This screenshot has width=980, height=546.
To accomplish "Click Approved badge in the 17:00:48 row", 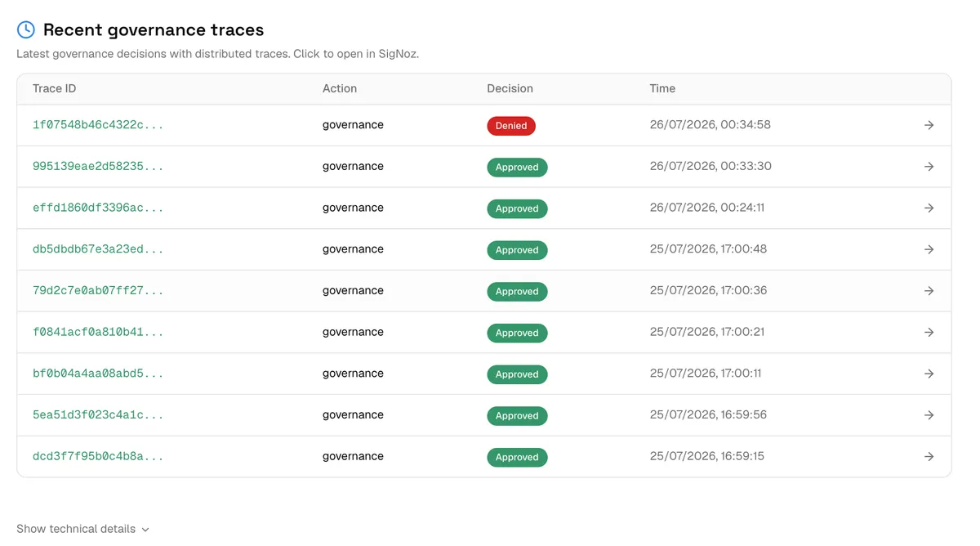I will [517, 250].
